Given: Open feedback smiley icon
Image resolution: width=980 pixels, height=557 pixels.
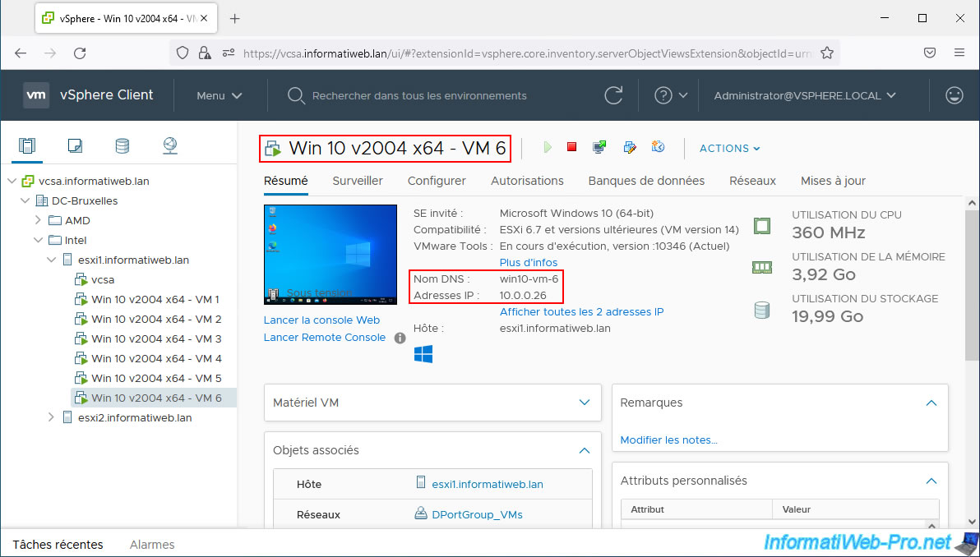Looking at the screenshot, I should click(x=954, y=95).
